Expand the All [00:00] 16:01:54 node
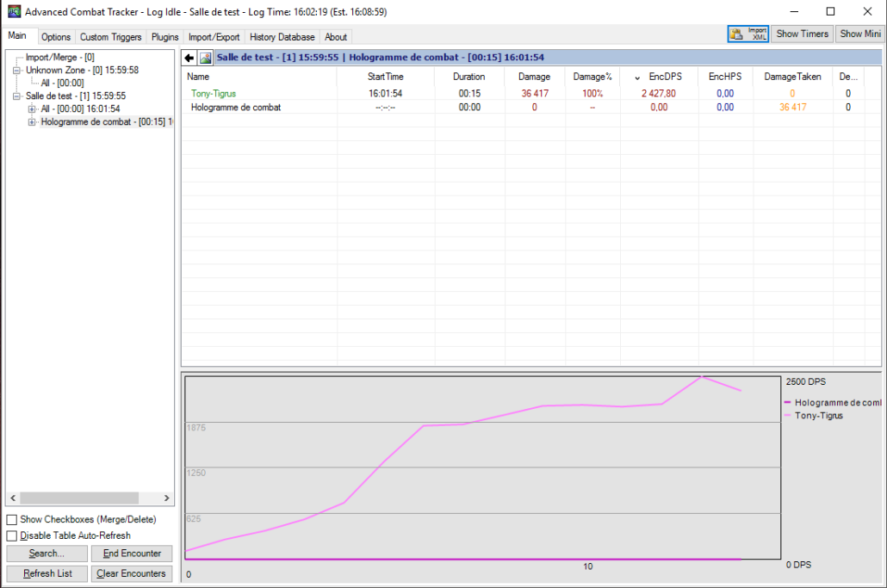This screenshot has width=887, height=588. [33, 109]
